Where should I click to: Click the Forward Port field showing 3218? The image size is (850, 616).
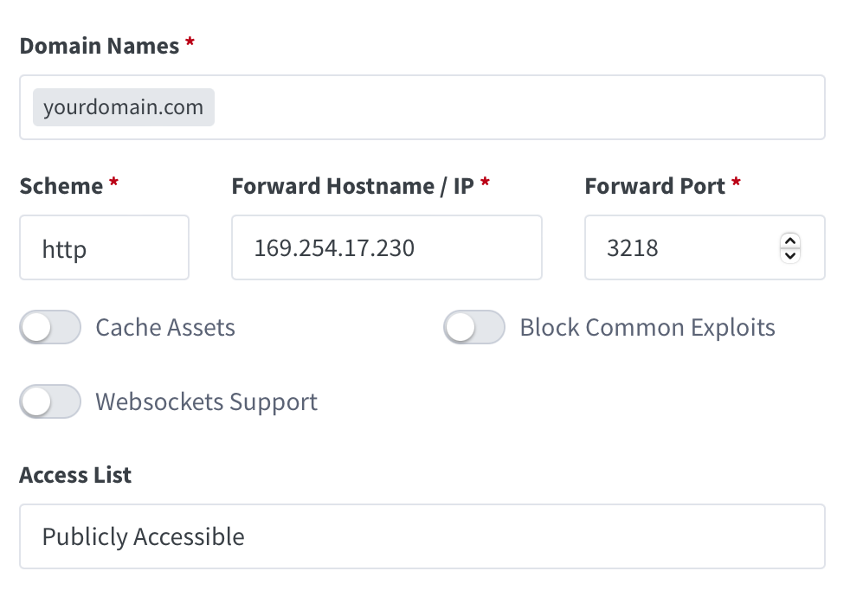coord(675,248)
